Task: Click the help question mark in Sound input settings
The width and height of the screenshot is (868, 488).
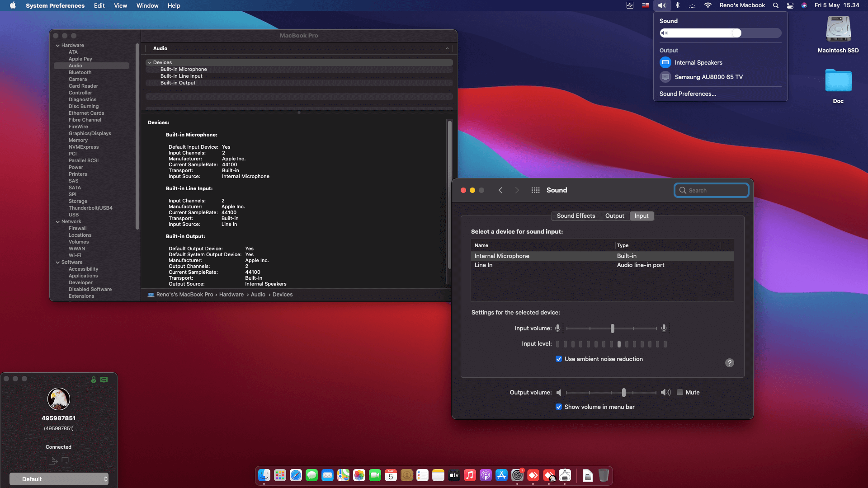Action: tap(729, 363)
